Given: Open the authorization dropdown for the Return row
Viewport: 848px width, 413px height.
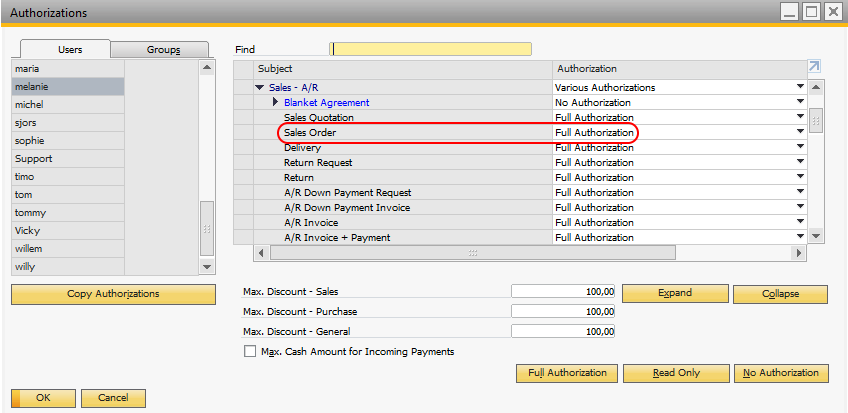Looking at the screenshot, I should point(800,177).
